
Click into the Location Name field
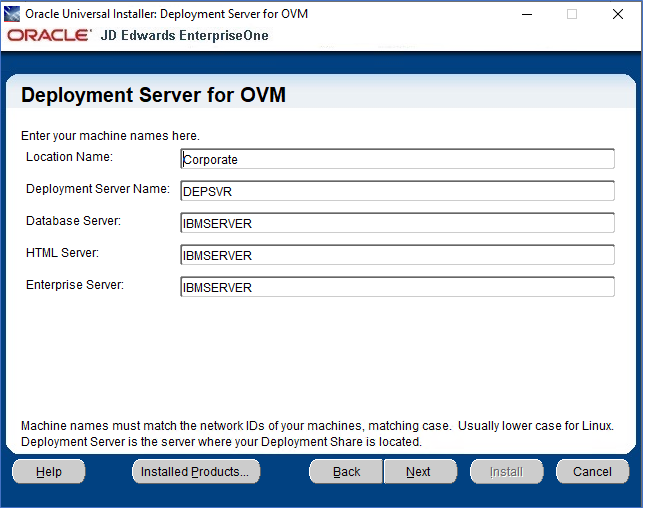pyautogui.click(x=398, y=159)
